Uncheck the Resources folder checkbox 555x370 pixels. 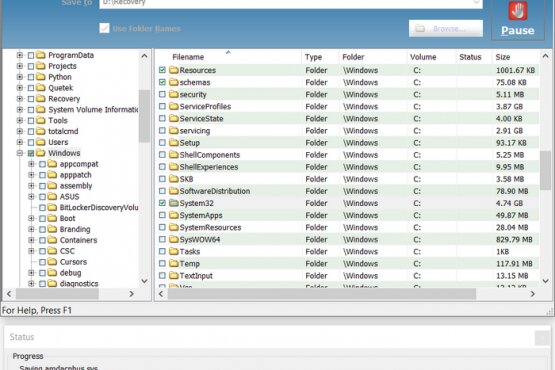pos(162,70)
